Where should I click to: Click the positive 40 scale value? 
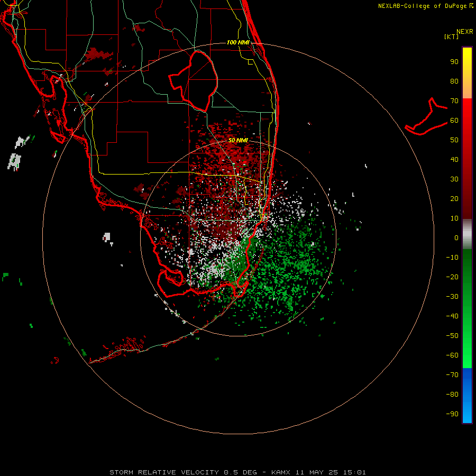454,160
